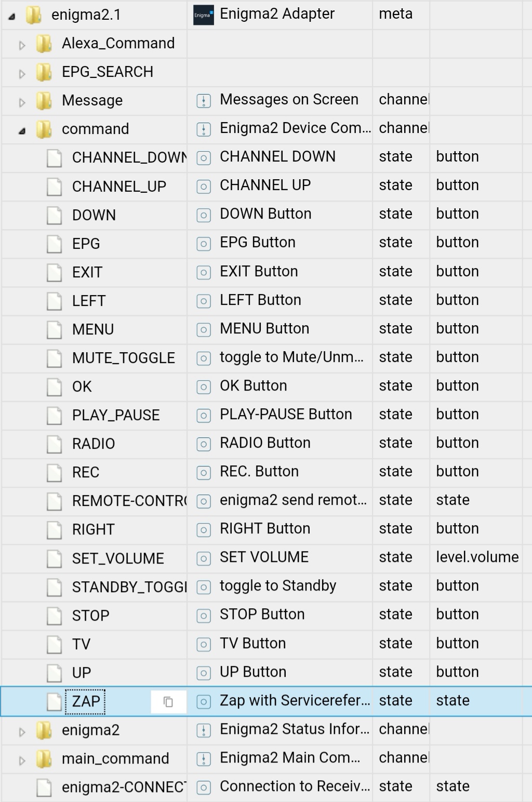Select the REMOTE-CONTROL tree item
Screen dimensions: 532x802
pyautogui.click(x=129, y=501)
